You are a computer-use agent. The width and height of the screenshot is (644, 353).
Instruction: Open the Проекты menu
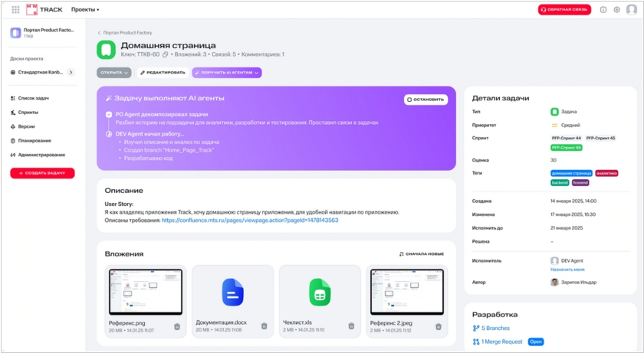pos(85,10)
